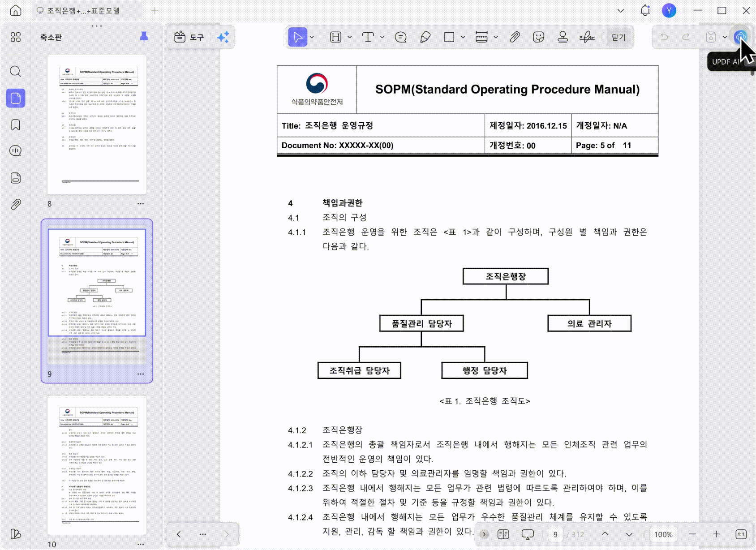The height and width of the screenshot is (550, 756).
Task: Click the 의료 관리자 box in the chart
Action: 589,323
